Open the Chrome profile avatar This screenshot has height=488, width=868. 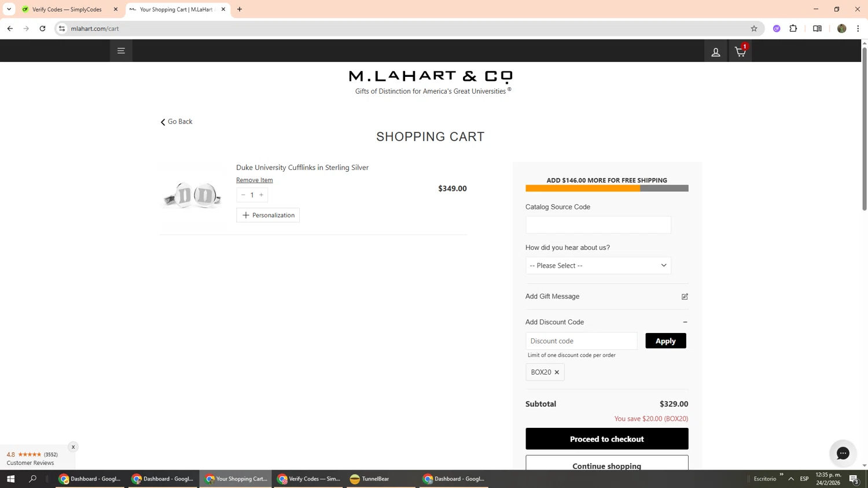[841, 28]
